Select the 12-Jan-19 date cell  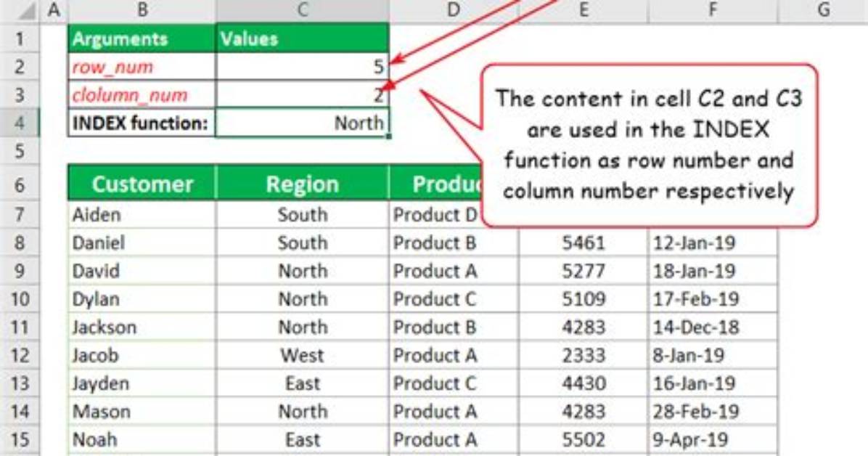coord(712,243)
